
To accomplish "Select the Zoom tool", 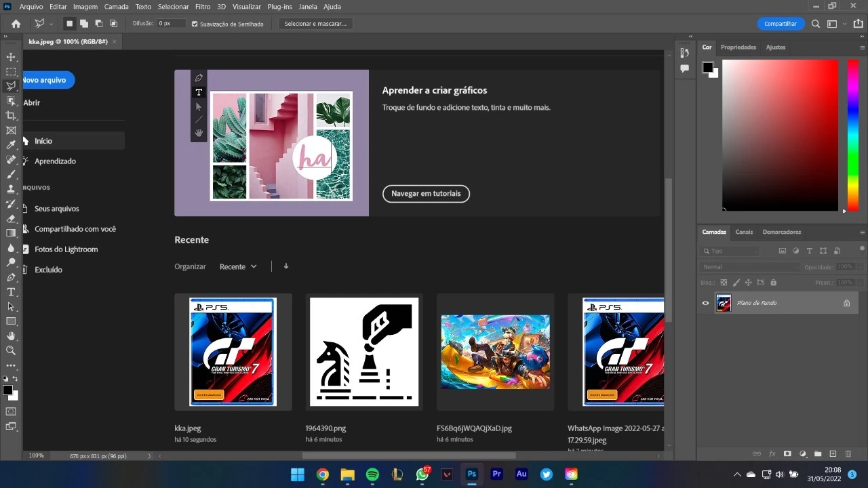I will 11,351.
